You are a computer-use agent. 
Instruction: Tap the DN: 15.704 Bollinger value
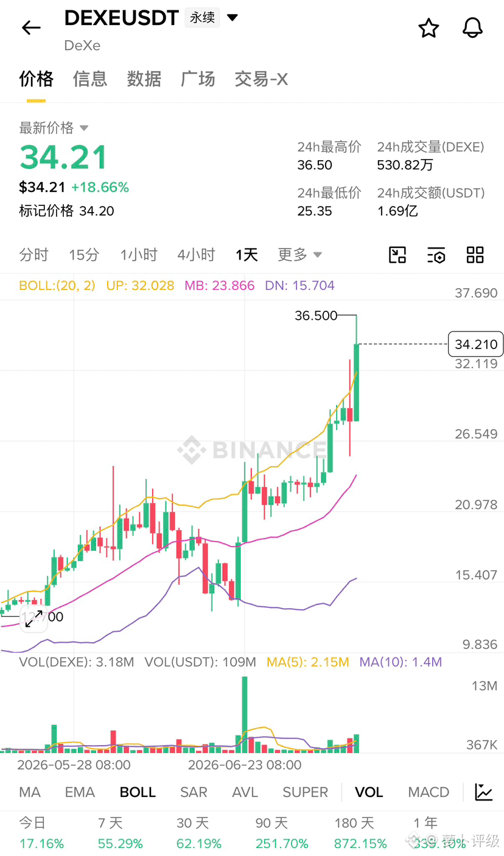click(x=299, y=286)
